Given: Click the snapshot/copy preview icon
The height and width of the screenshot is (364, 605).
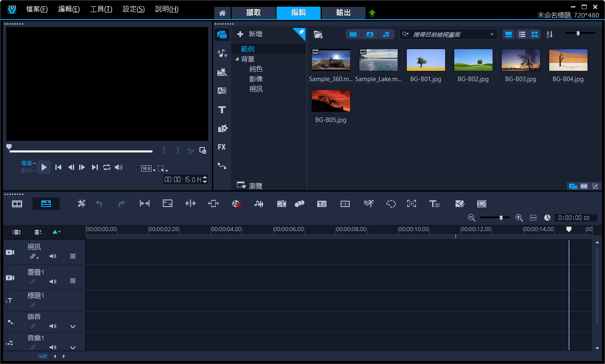Looking at the screenshot, I should (203, 150).
